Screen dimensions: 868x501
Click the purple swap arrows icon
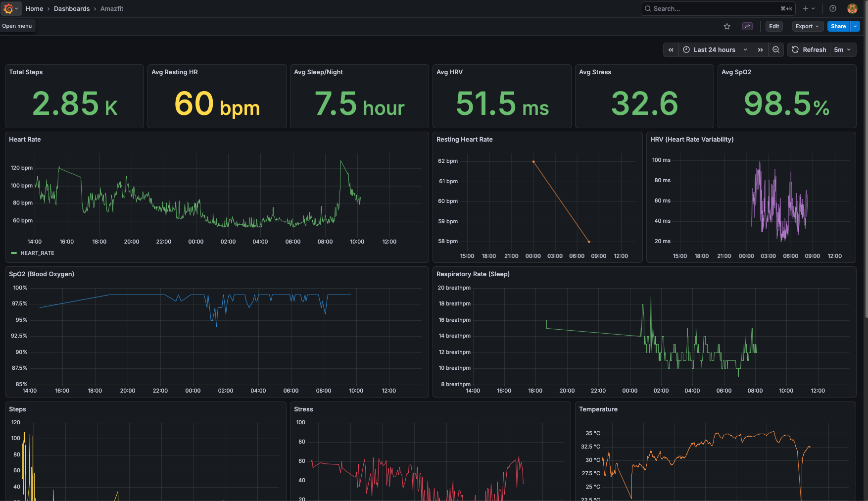747,27
